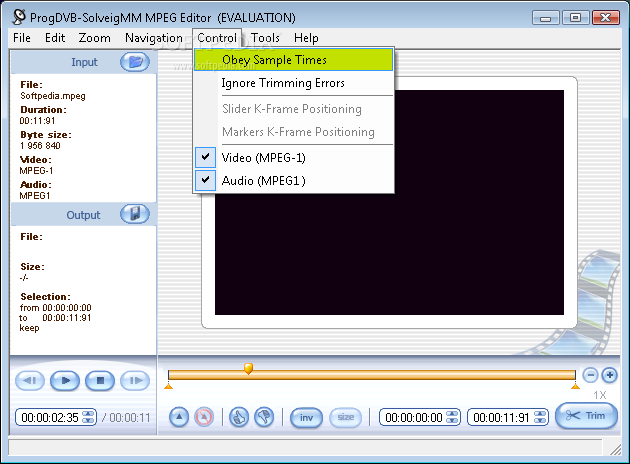Open input file with folder icon
The width and height of the screenshot is (630, 464).
click(135, 62)
